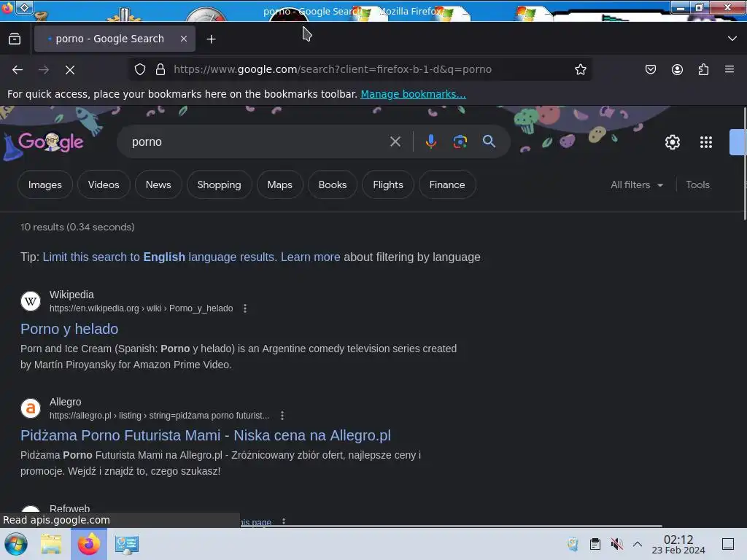Click the pin window icon in title bar
The height and width of the screenshot is (560, 747).
tap(25, 7)
